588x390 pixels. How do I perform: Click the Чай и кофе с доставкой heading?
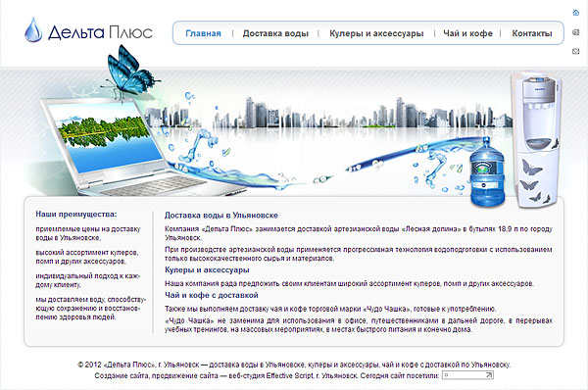pyautogui.click(x=212, y=295)
